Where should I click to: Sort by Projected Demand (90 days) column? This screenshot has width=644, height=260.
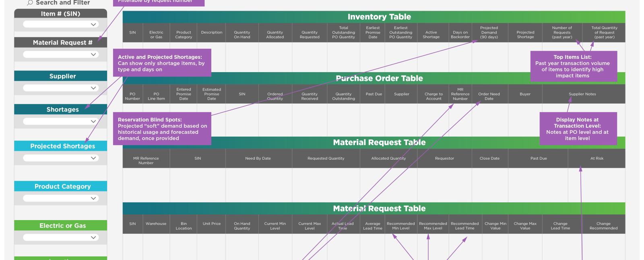pos(489,33)
